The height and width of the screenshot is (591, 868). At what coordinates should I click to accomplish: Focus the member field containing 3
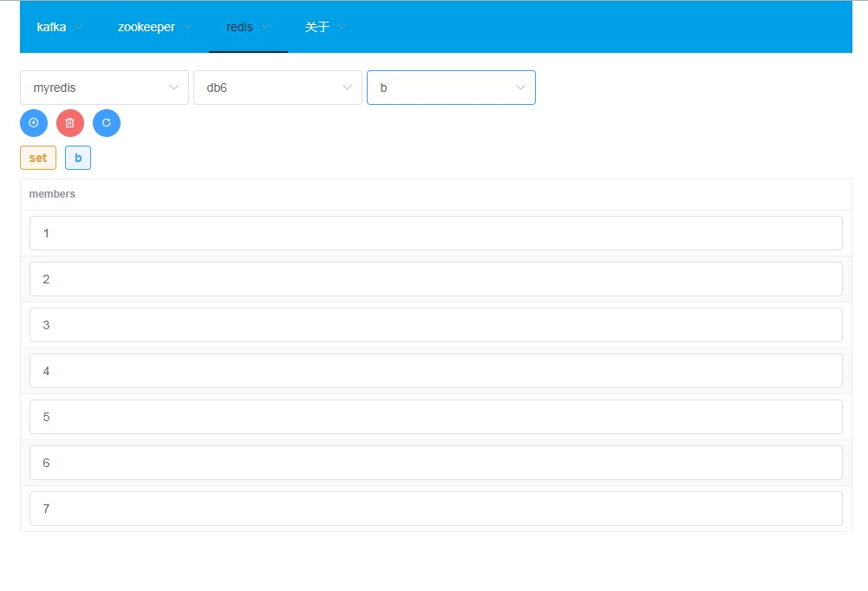tap(435, 325)
